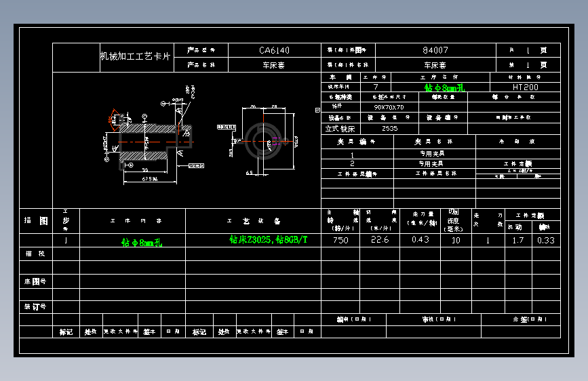Select the machine time value 1.7

(x=518, y=241)
